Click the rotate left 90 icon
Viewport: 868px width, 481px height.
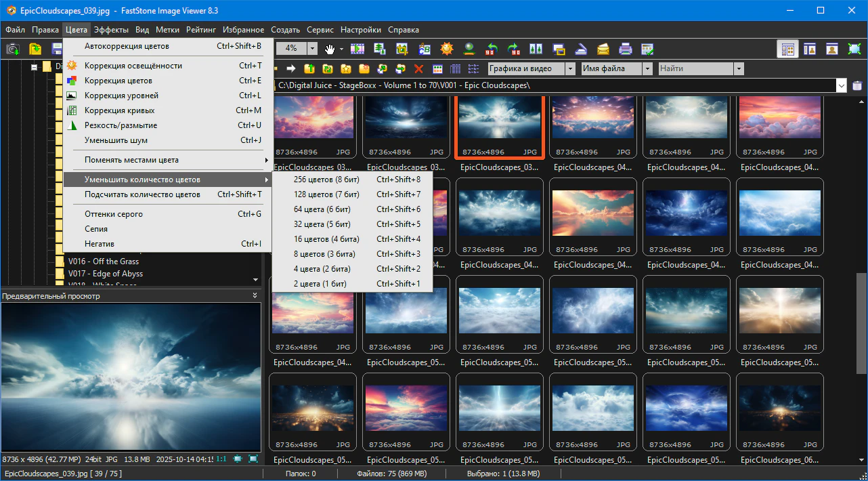click(492, 49)
